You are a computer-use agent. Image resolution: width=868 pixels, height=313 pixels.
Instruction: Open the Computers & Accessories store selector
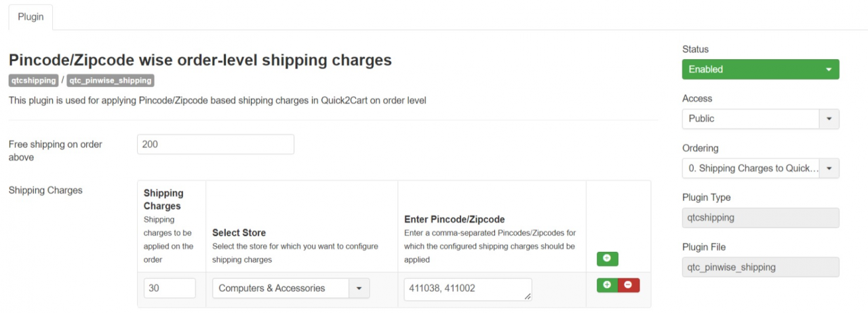point(291,289)
